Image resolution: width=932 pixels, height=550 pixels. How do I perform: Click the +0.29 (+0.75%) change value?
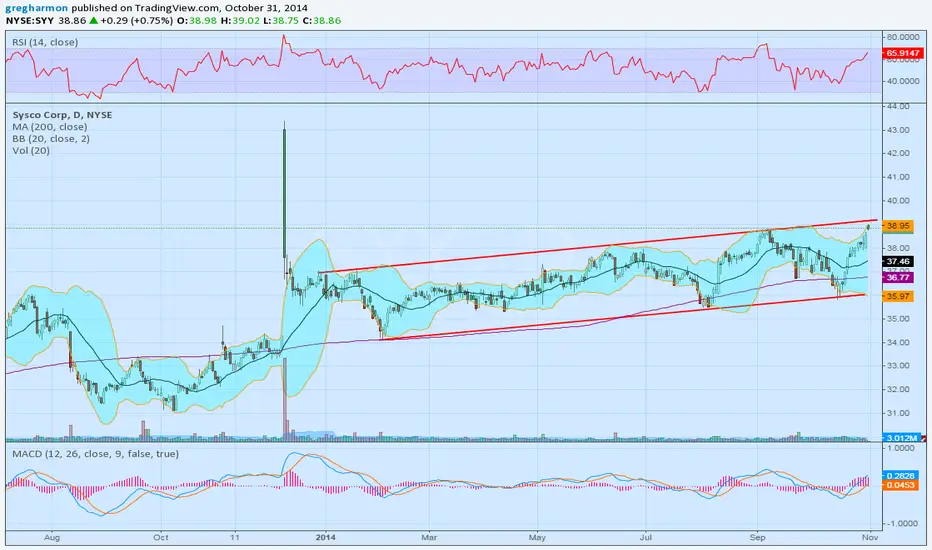click(136, 20)
